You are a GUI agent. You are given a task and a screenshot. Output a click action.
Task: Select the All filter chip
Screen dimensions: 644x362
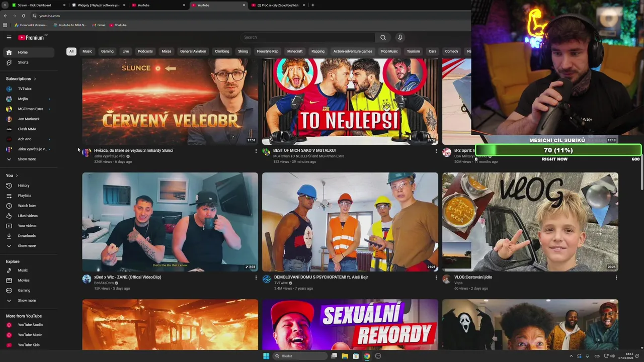click(x=71, y=51)
